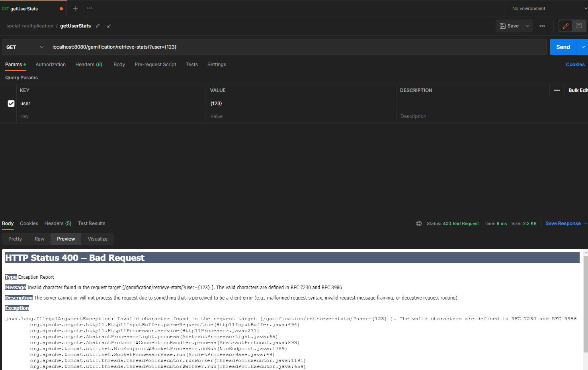Click the request URL input field
Screen dimensions: 588x370
click(297, 47)
